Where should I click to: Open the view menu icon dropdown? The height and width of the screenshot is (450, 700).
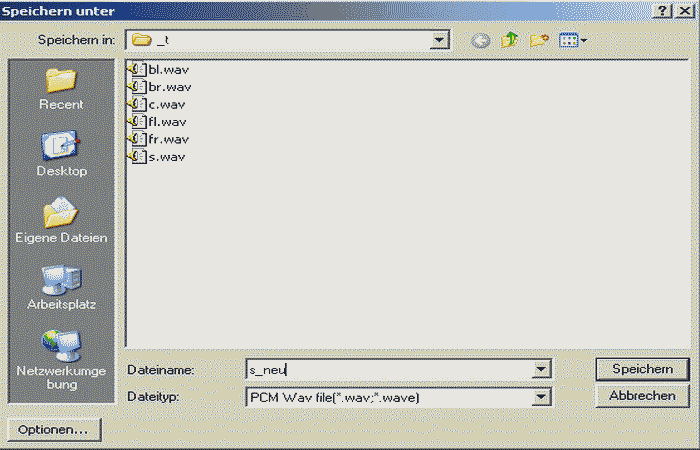573,40
